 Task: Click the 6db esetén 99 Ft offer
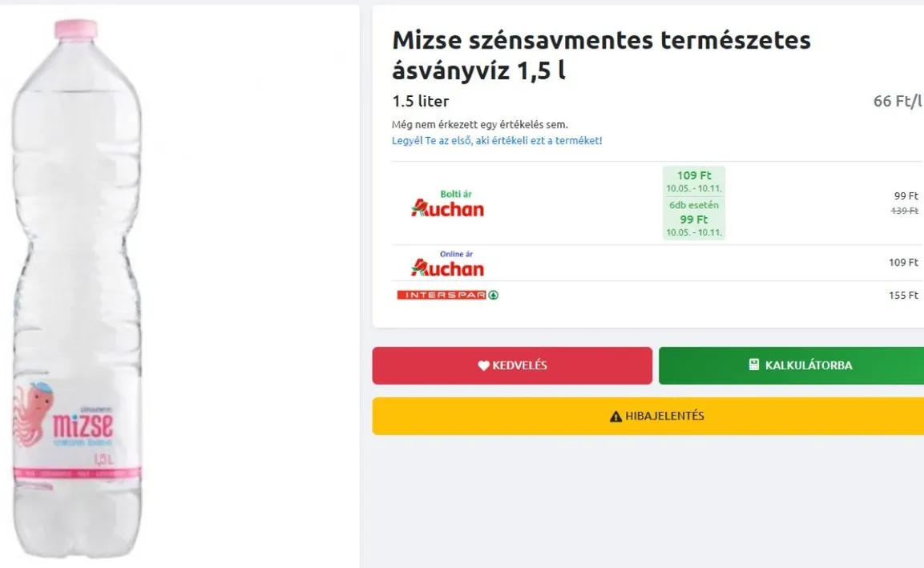click(x=694, y=213)
